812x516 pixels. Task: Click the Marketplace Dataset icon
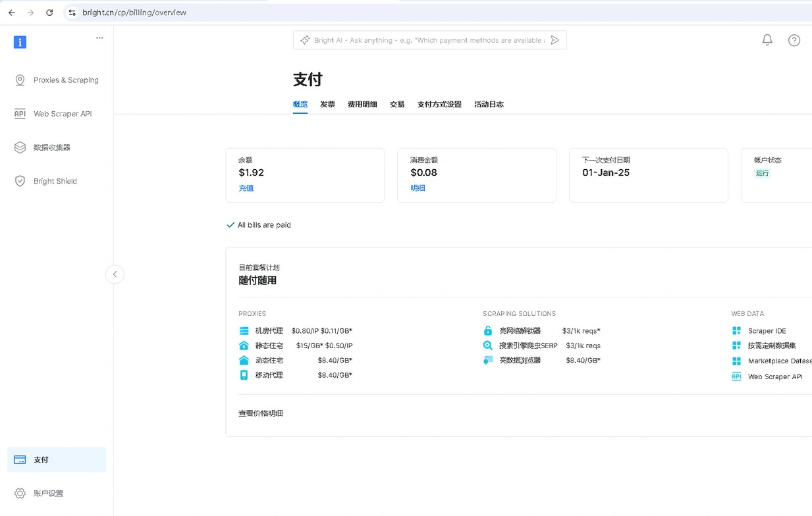click(736, 361)
